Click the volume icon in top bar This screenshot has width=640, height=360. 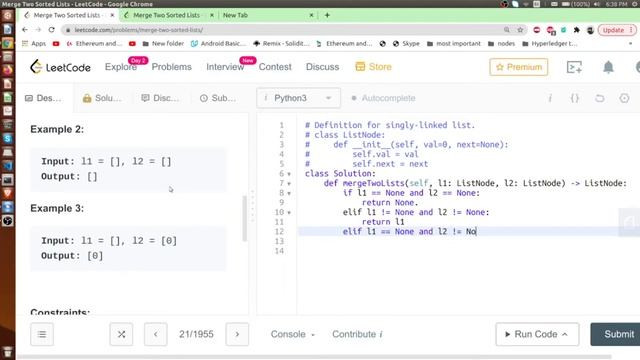pos(597,4)
